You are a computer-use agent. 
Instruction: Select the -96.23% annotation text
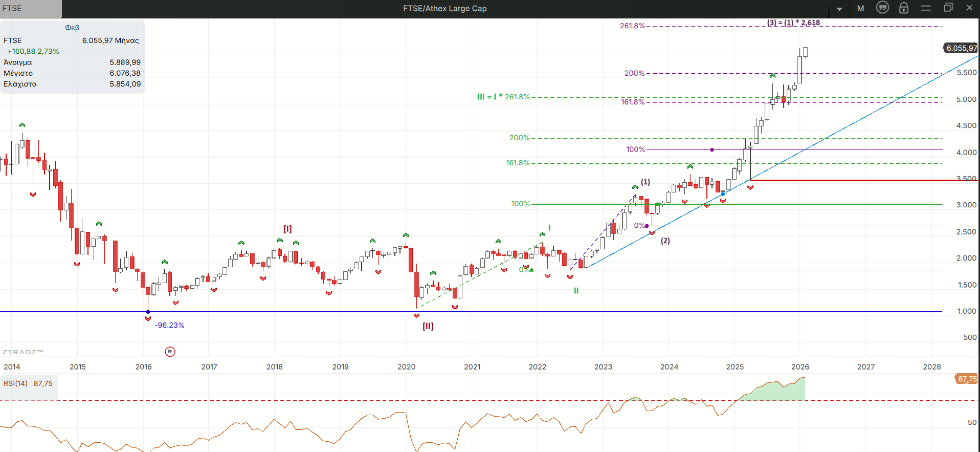pyautogui.click(x=169, y=325)
